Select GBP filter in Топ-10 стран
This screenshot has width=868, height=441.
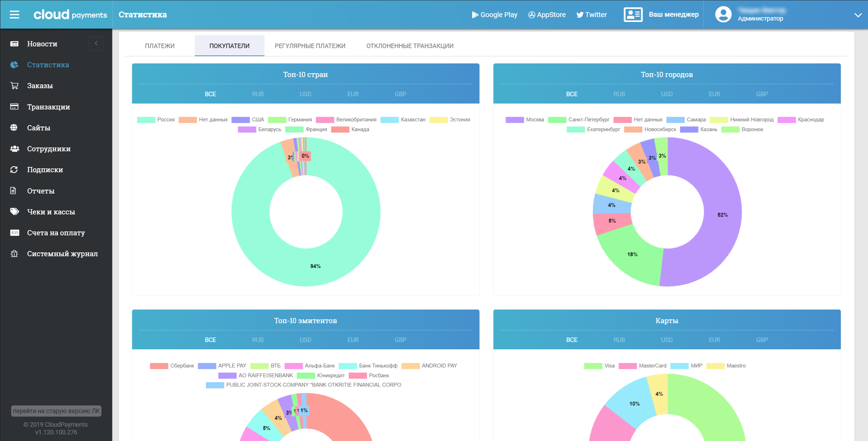(x=401, y=94)
